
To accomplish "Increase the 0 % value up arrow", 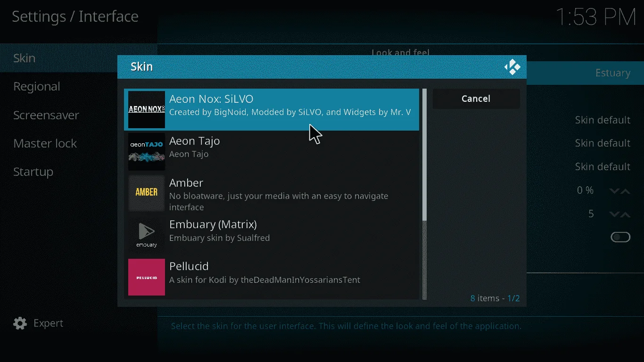I will [625, 191].
